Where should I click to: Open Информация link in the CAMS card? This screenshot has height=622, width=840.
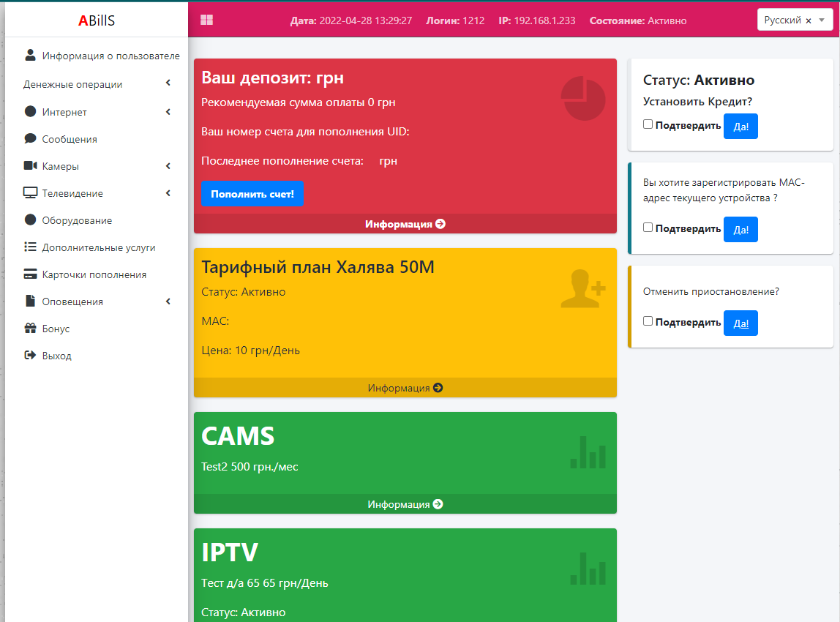pos(405,504)
